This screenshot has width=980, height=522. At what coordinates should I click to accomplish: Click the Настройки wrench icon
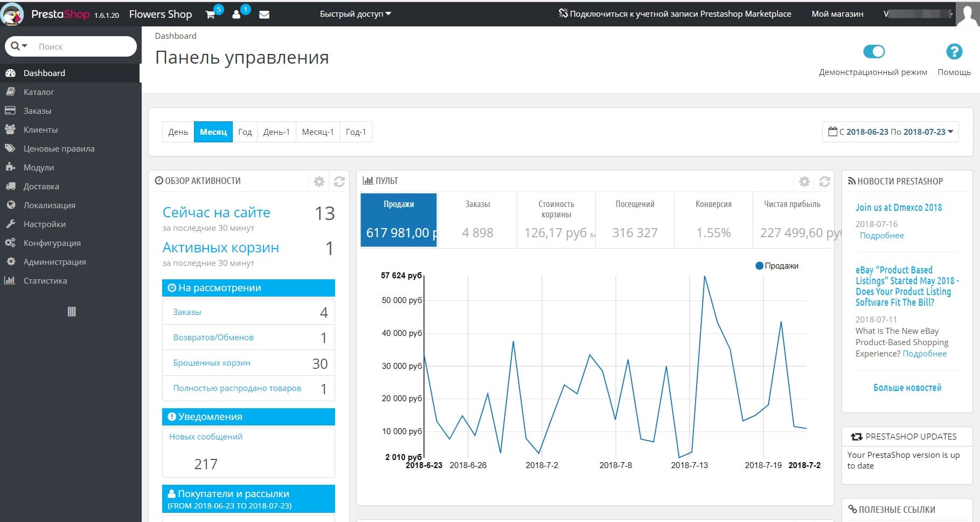click(10, 224)
